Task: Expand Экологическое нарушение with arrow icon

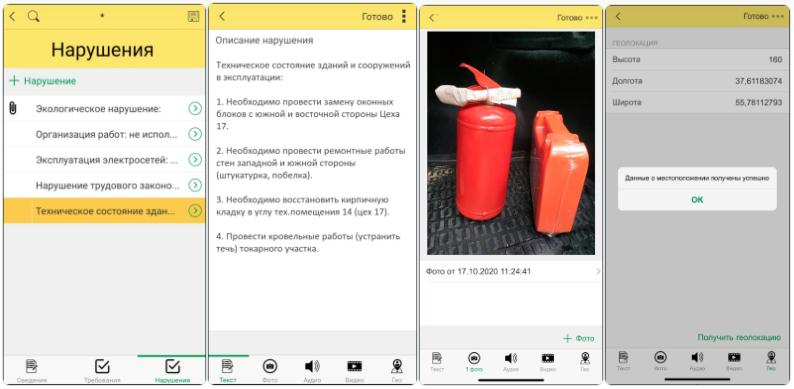Action: pyautogui.click(x=195, y=108)
